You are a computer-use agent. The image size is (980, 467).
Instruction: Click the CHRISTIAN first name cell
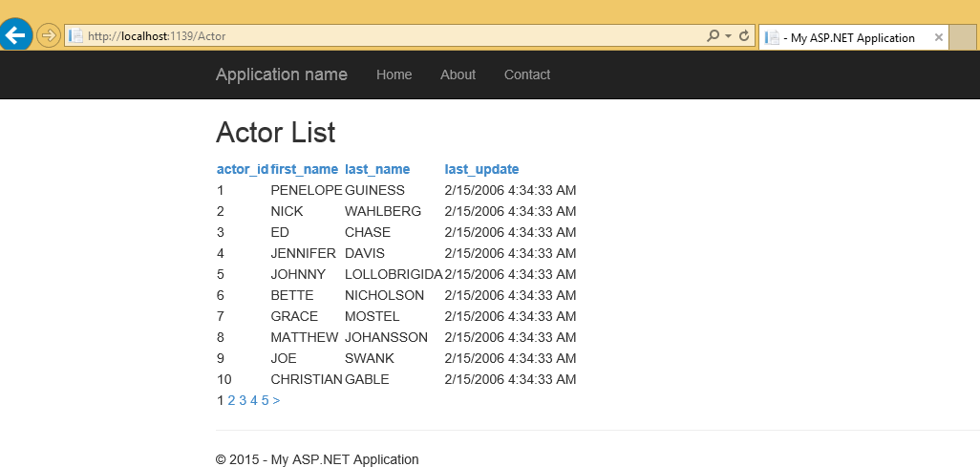[307, 379]
